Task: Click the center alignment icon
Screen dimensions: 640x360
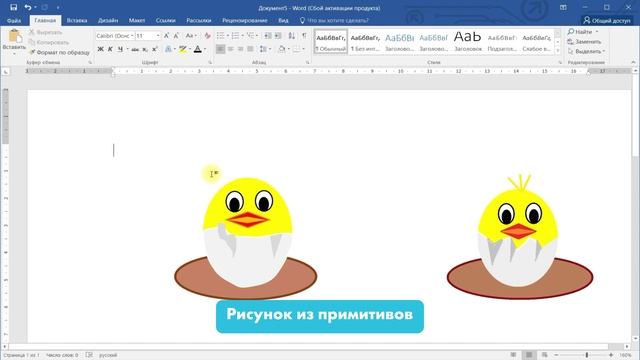Action: point(231,49)
